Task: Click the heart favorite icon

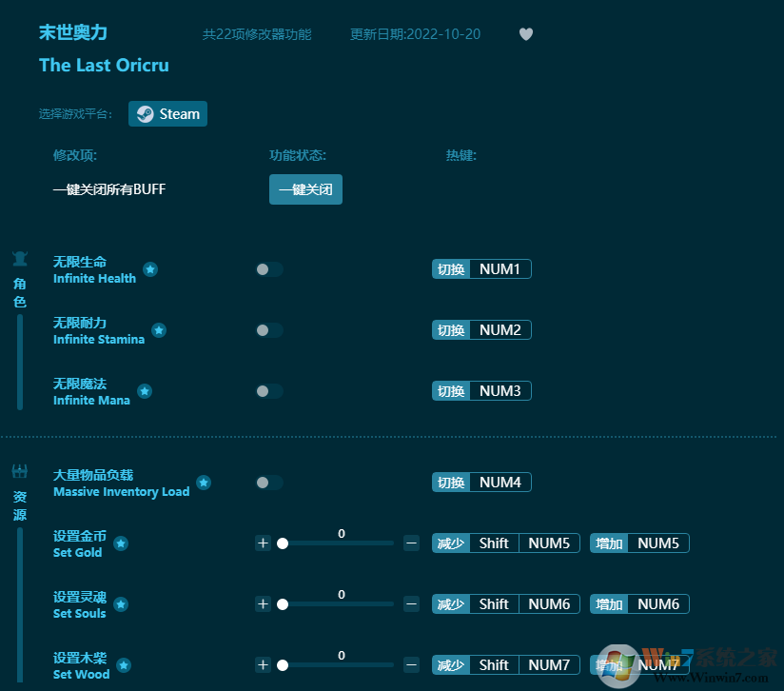Action: click(x=525, y=34)
